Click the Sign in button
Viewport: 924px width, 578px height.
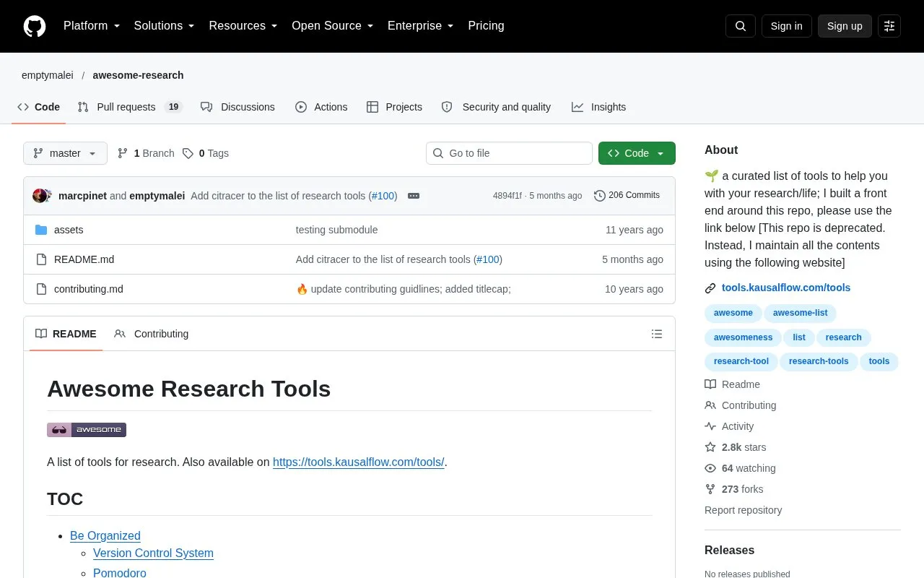point(787,26)
